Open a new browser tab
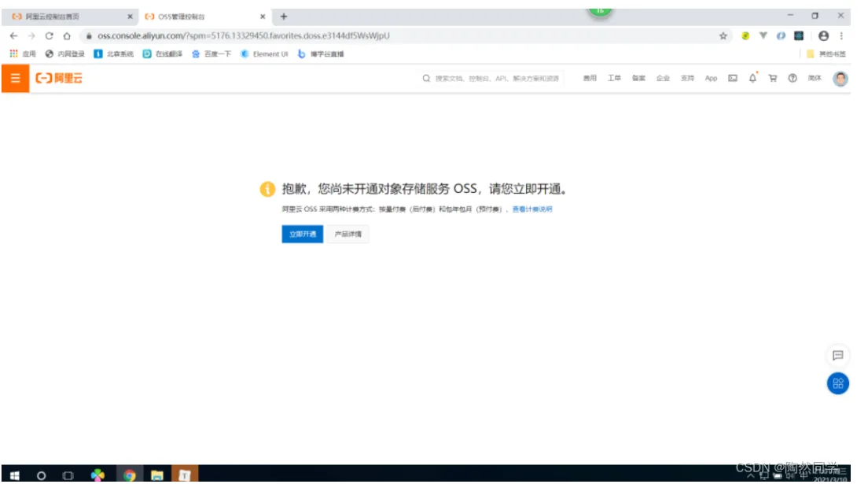 [283, 17]
